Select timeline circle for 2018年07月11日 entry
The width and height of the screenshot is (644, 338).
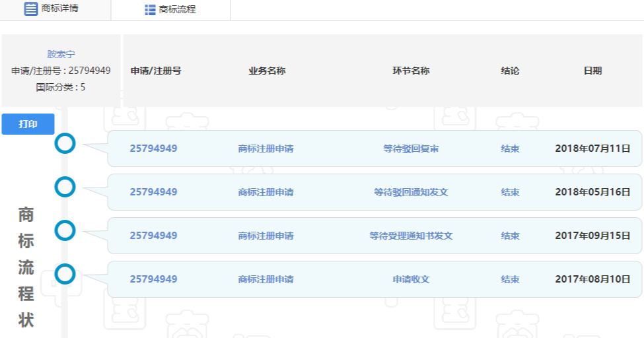tap(65, 143)
